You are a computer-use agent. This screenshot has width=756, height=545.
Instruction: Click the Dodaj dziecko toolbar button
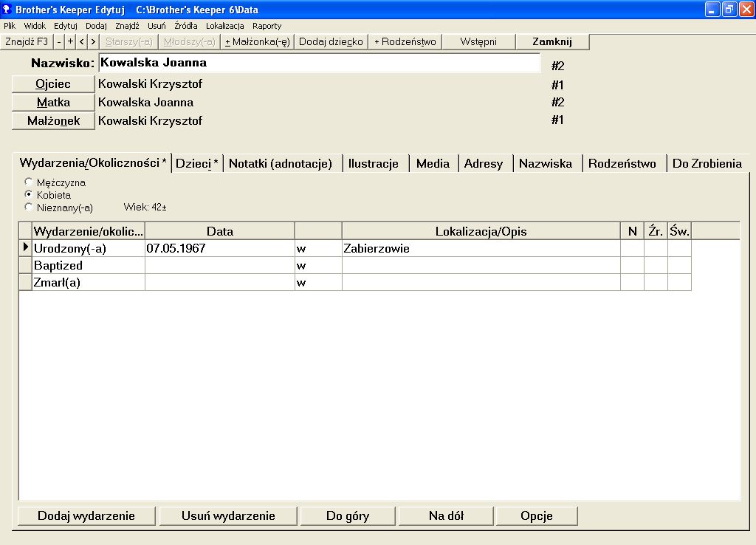coord(331,42)
